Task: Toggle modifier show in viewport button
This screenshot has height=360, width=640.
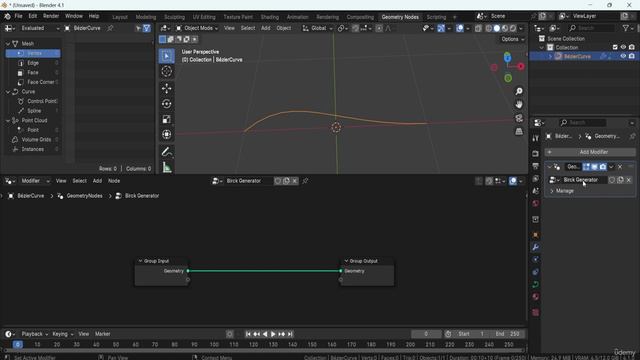Action: pos(595,167)
